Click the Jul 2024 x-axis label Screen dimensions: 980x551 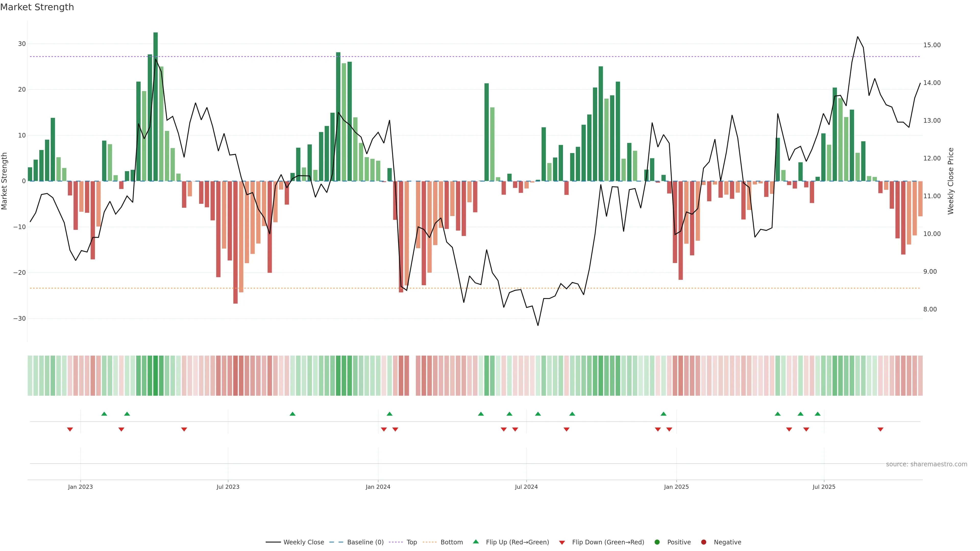coord(526,487)
